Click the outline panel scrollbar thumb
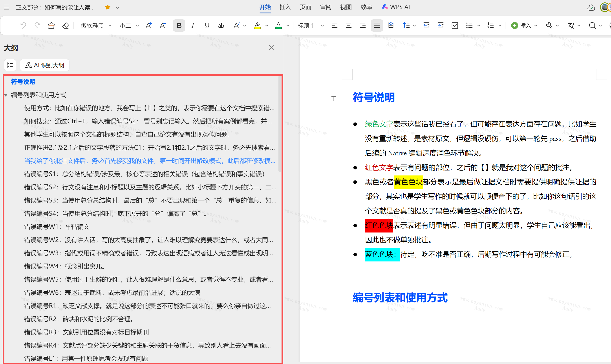 280,124
